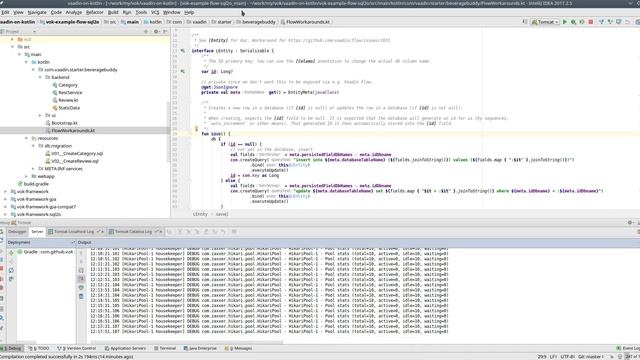The image size is (640, 360).
Task: Open the Navigate menu
Action: (37, 12)
